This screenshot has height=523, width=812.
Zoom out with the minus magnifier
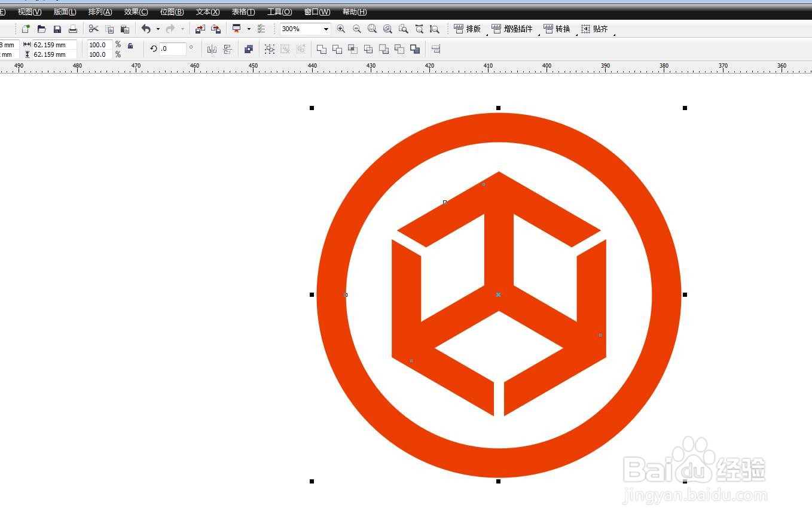click(x=356, y=29)
